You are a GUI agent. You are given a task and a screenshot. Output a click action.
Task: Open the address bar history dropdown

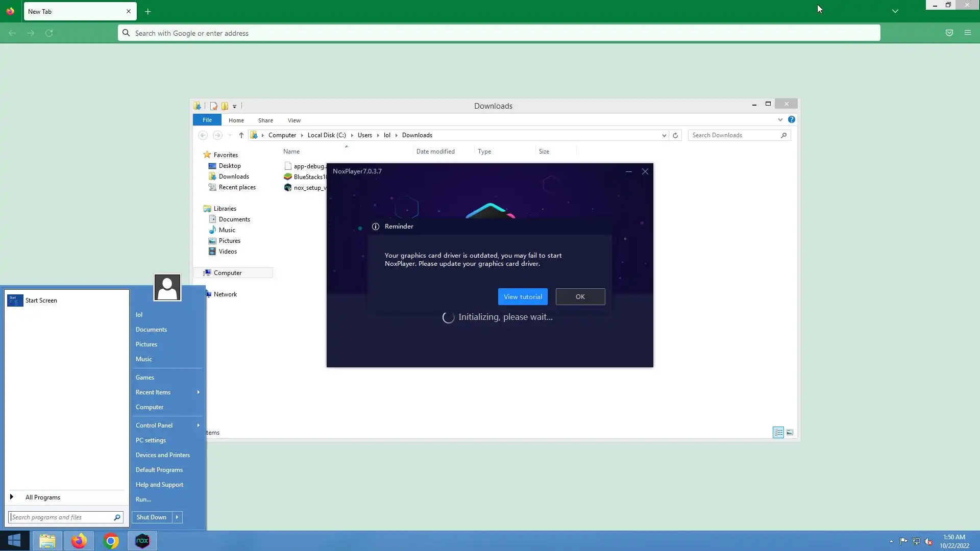click(x=664, y=135)
